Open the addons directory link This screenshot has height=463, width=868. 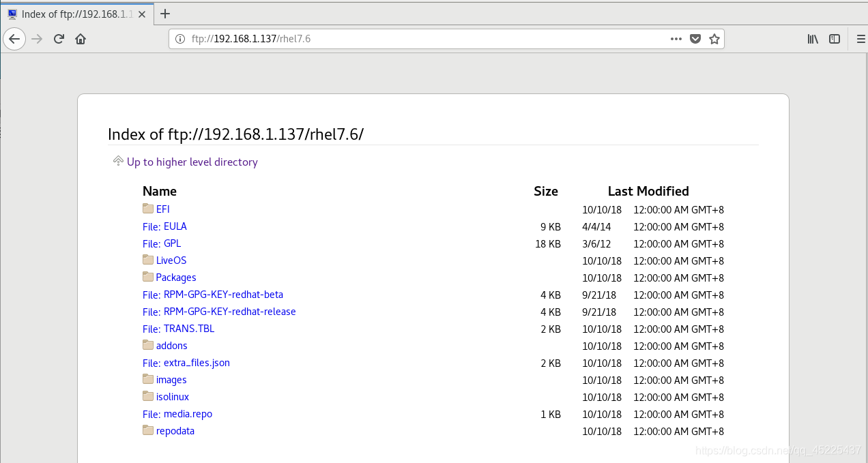(x=172, y=346)
